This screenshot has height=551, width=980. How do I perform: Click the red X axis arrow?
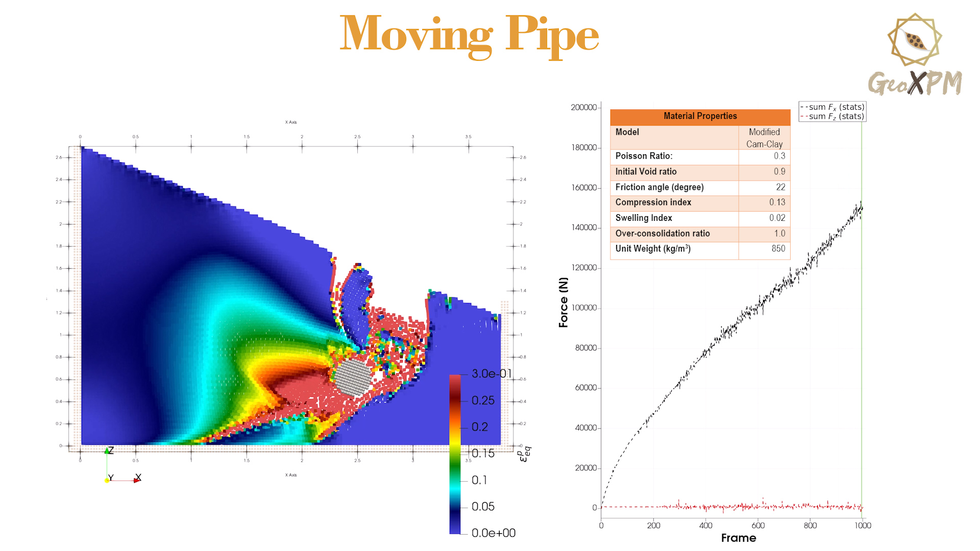pos(136,481)
